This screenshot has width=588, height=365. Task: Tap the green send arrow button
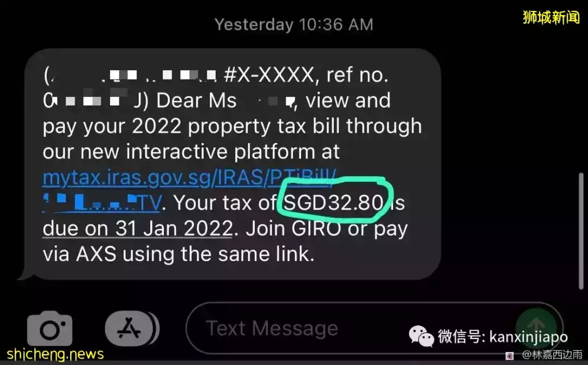pos(536,328)
